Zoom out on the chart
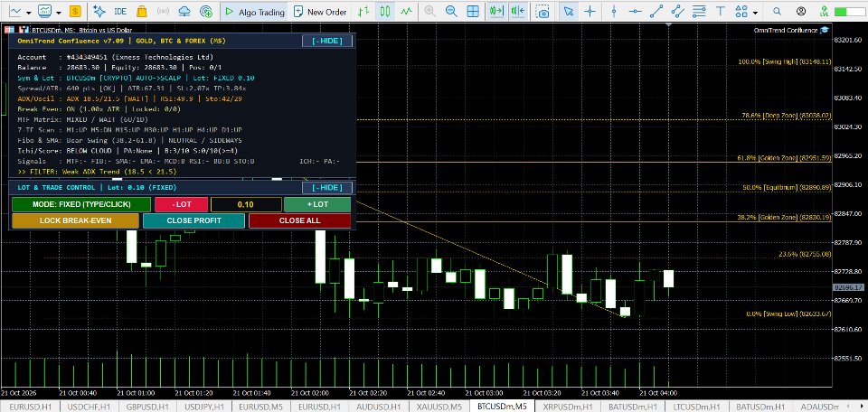Image resolution: width=868 pixels, height=412 pixels. [451, 11]
